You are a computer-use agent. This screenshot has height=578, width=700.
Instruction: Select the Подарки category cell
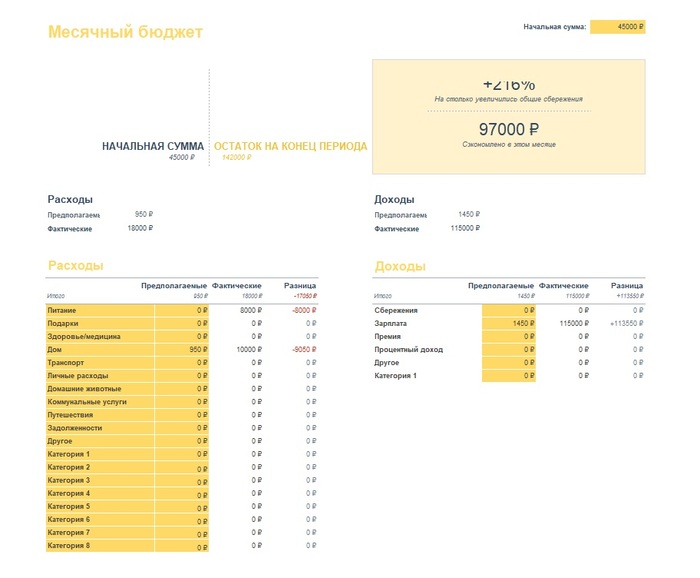(100, 323)
